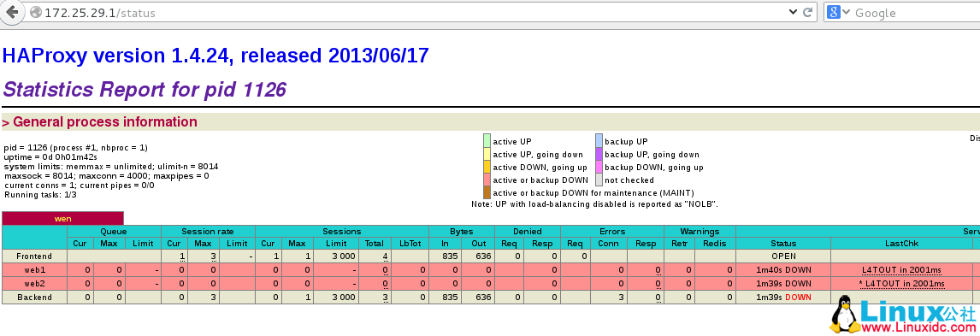
Task: Click the Retr column header
Action: tap(678, 244)
